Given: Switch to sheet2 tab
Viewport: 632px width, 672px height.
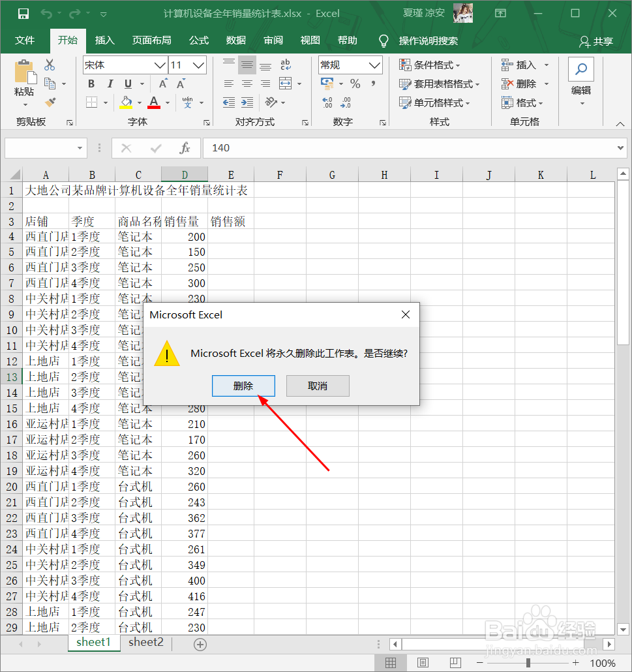Looking at the screenshot, I should (x=146, y=643).
